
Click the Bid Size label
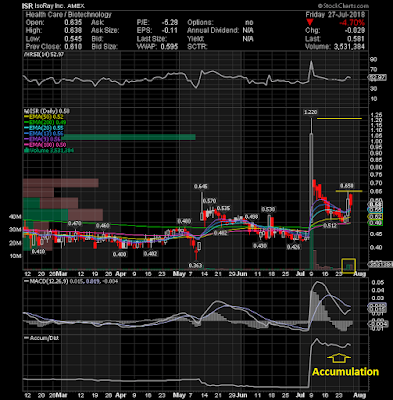[x=105, y=47]
